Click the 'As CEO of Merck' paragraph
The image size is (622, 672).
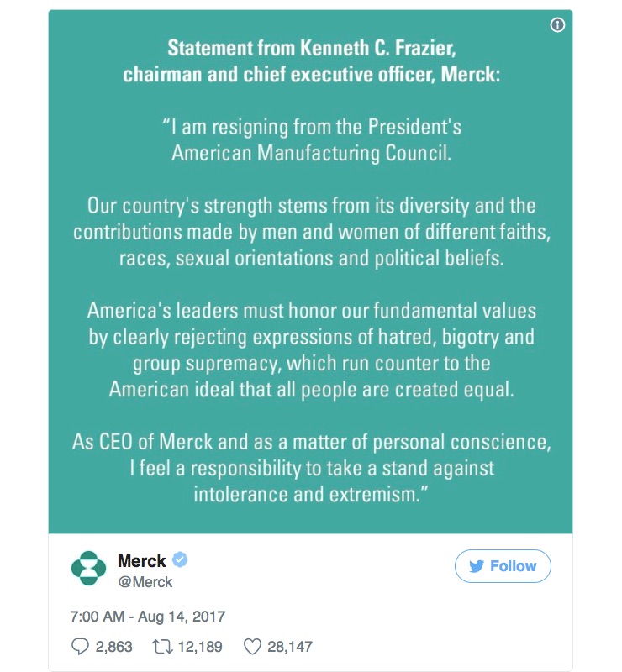tap(312, 468)
